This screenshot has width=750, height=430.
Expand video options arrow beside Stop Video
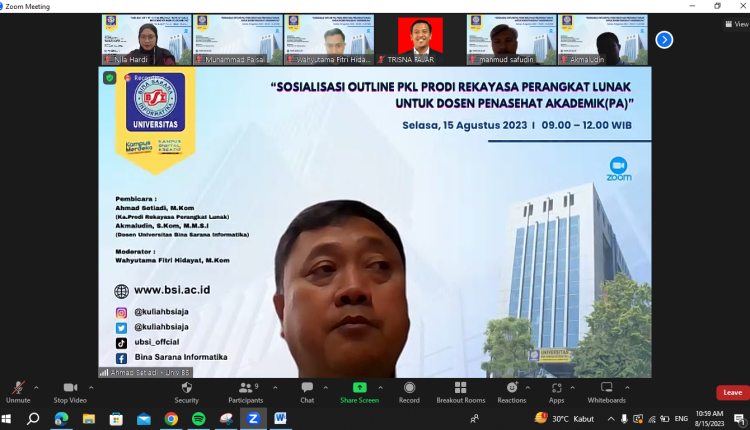(91, 388)
